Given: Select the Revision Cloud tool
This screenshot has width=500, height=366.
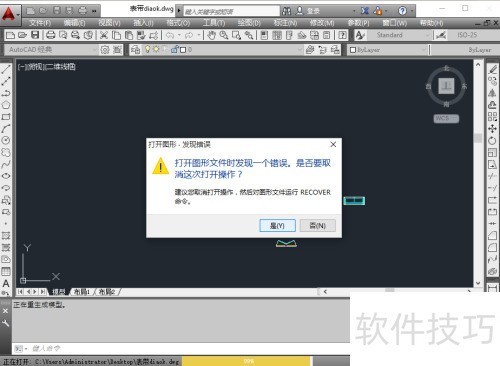Looking at the screenshot, I should [6, 152].
